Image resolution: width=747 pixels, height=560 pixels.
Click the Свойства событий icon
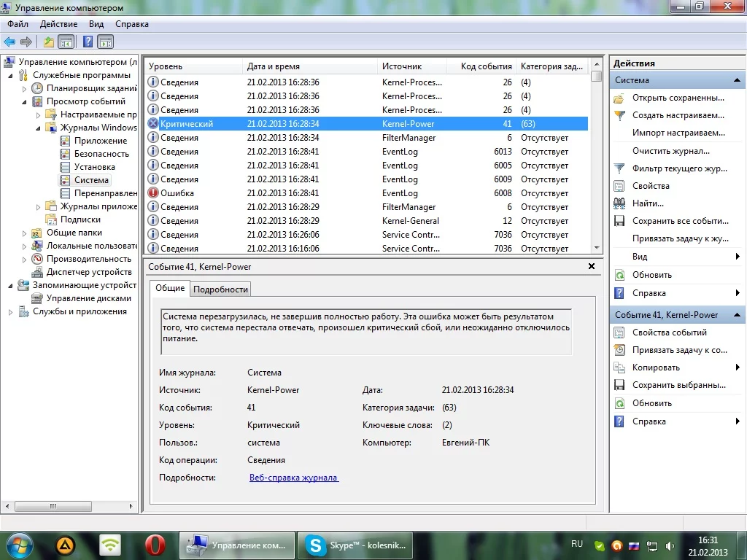[619, 332]
